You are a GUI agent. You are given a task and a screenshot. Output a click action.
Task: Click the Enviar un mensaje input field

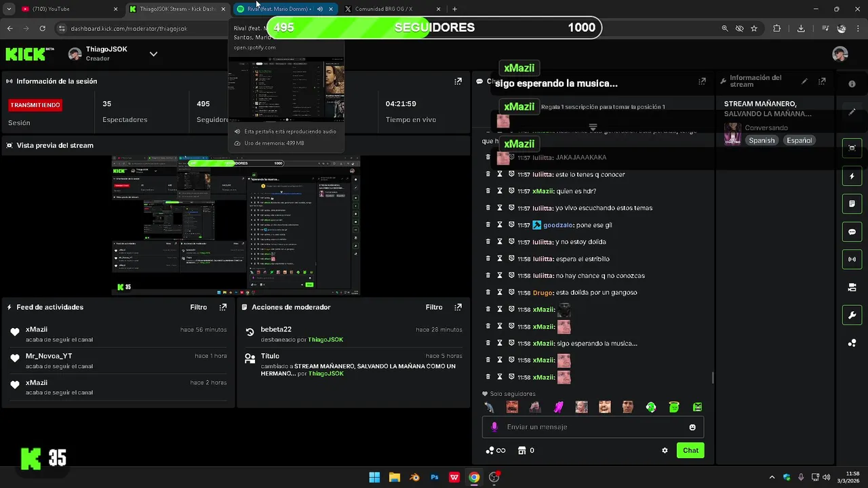[x=593, y=427]
